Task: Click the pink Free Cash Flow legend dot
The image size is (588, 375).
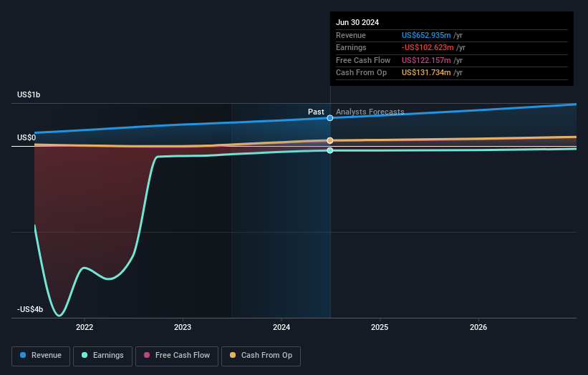Action: (x=147, y=355)
